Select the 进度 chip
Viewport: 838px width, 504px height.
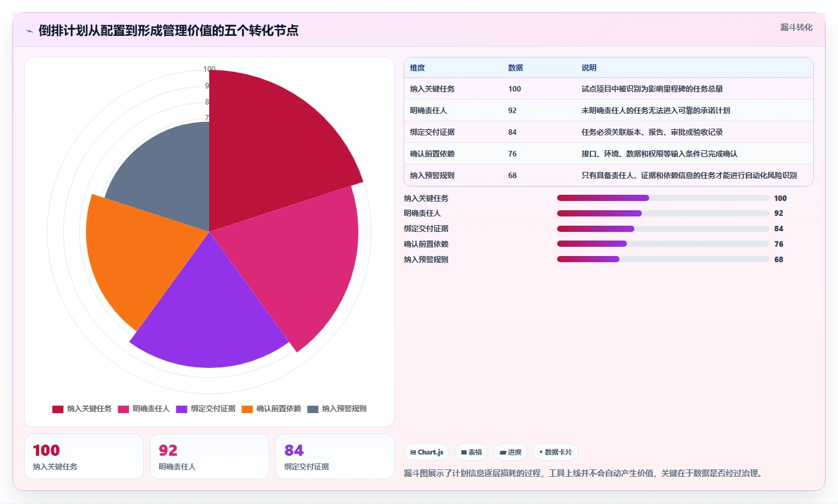tap(511, 452)
